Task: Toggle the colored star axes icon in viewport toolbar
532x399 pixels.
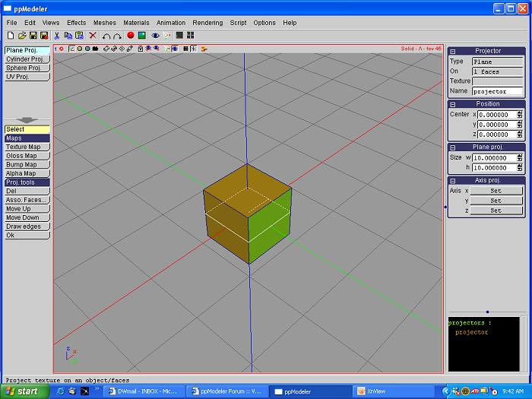Action: pyautogui.click(x=193, y=49)
